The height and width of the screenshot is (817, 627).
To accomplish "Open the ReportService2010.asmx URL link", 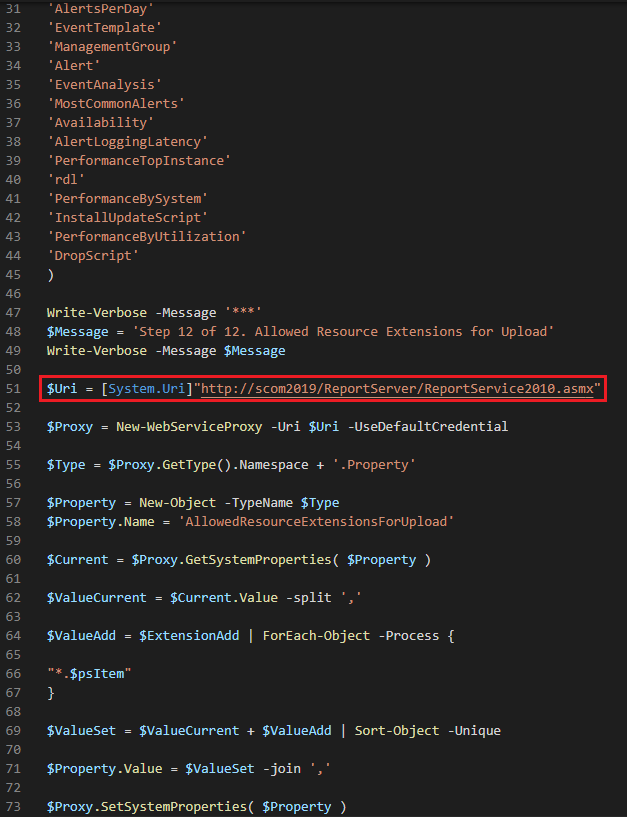I will point(397,389).
